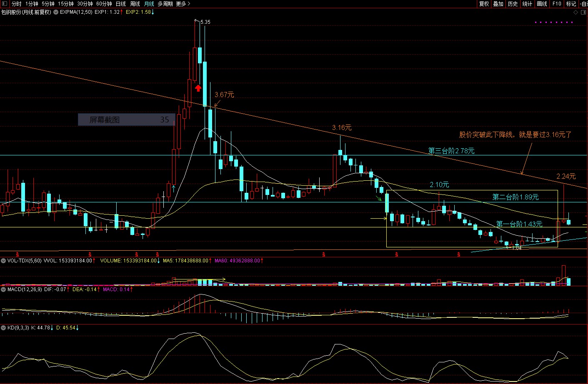
Task: Click the 叠加 button
Action: tap(498, 4)
